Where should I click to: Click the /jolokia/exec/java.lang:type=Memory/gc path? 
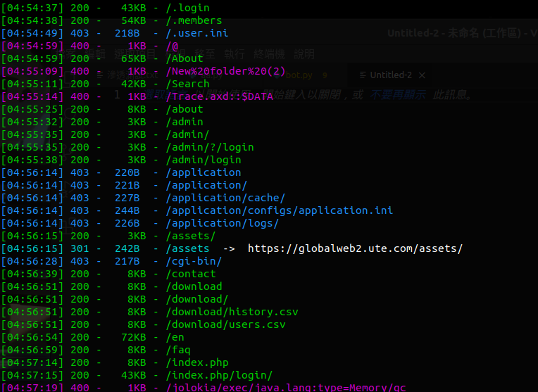click(286, 388)
